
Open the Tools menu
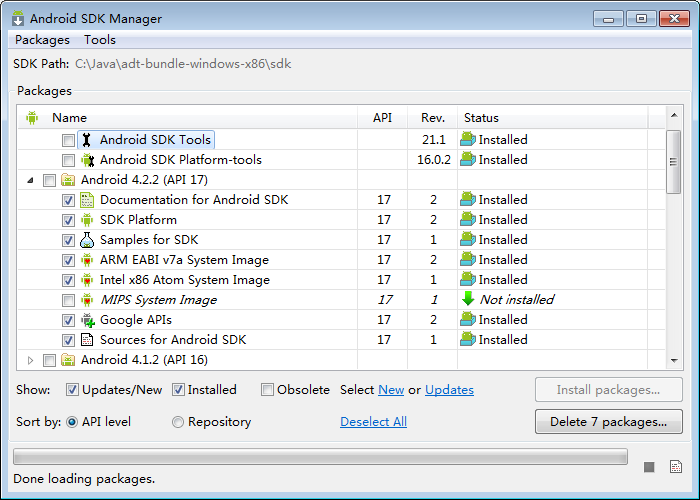[x=100, y=40]
